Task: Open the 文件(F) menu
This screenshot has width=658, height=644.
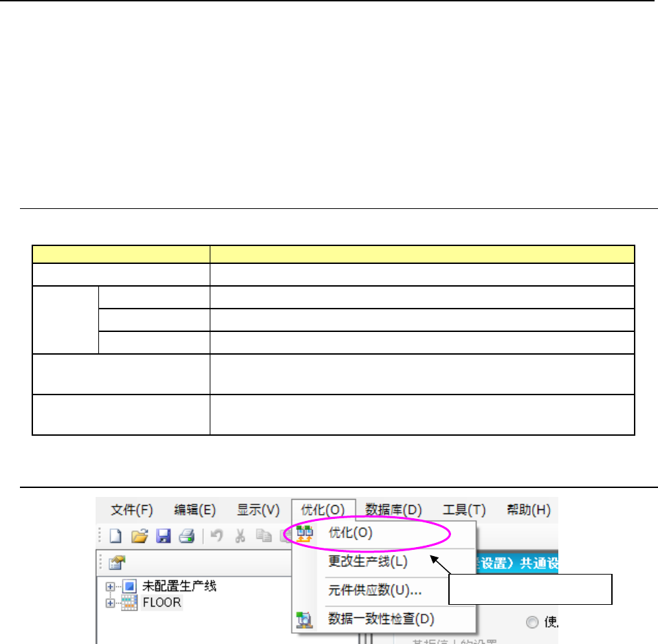Action: point(132,510)
